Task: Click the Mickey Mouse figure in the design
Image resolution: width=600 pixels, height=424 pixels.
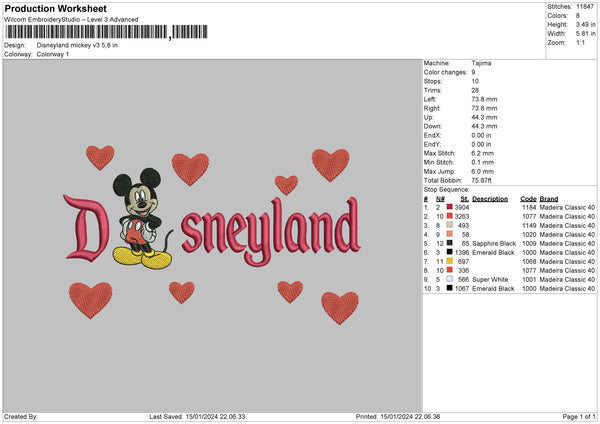Action: (142, 218)
